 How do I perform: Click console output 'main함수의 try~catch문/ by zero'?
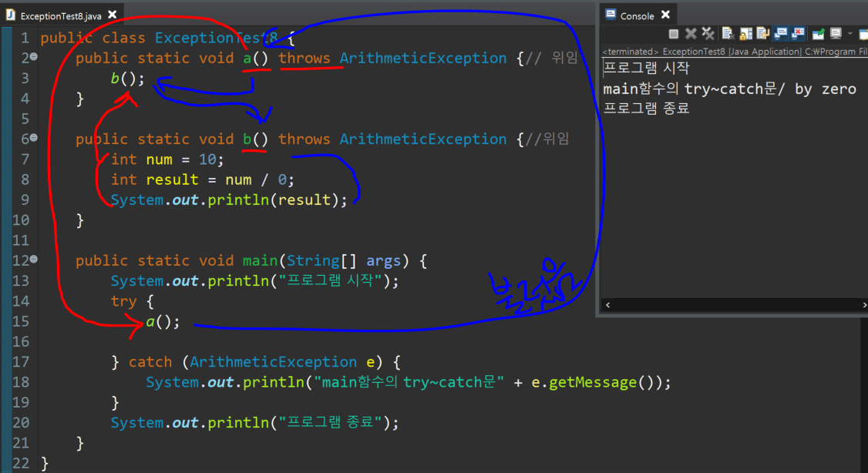729,89
